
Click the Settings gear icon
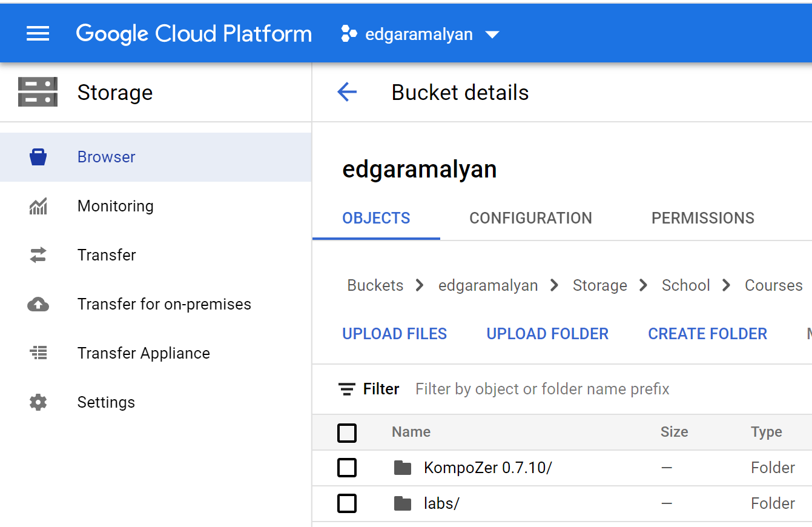pos(38,402)
